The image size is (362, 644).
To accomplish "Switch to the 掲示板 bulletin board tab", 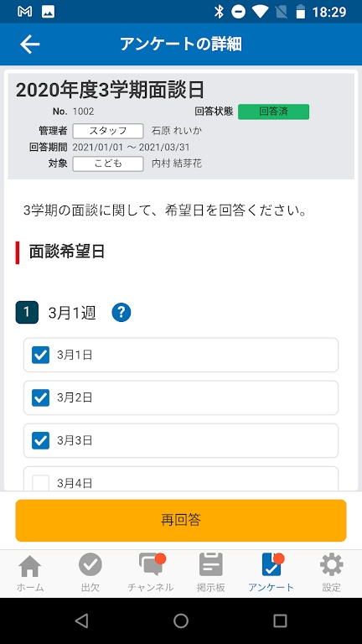I will pos(211,573).
